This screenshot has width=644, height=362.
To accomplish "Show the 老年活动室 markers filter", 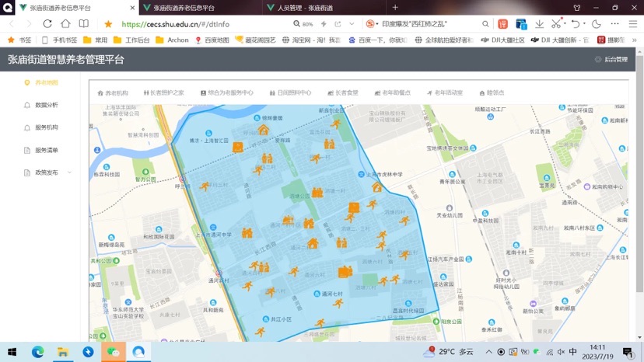I will coord(445,92).
